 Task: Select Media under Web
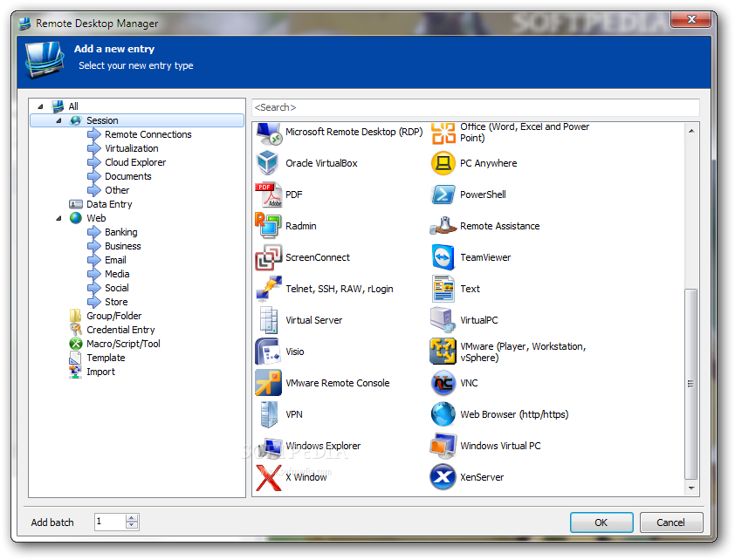click(x=117, y=274)
